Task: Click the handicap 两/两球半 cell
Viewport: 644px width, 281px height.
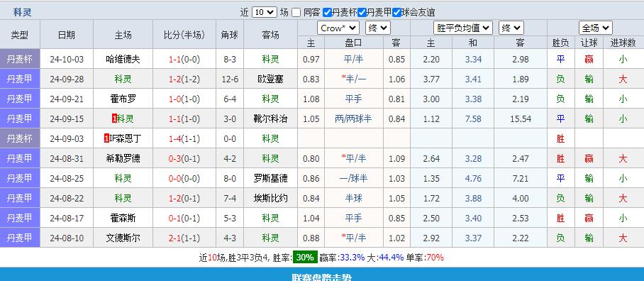Action: (x=353, y=119)
